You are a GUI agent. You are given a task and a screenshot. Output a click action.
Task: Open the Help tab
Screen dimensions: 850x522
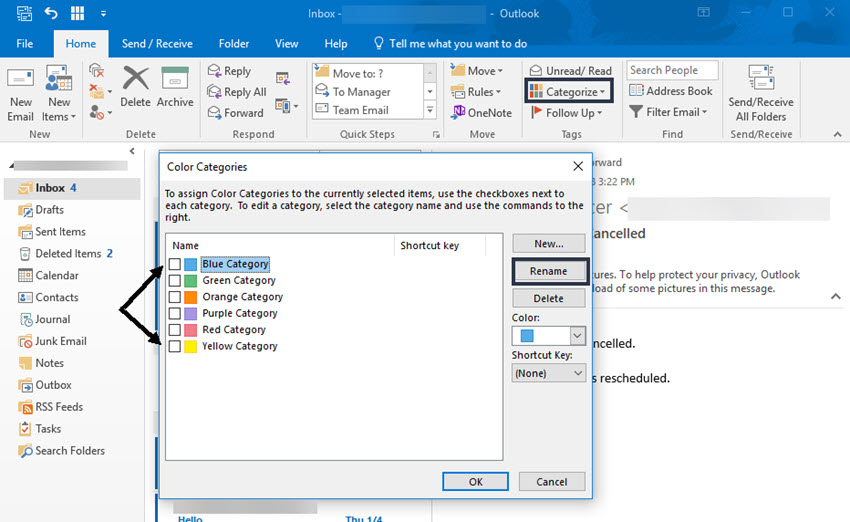(x=336, y=44)
